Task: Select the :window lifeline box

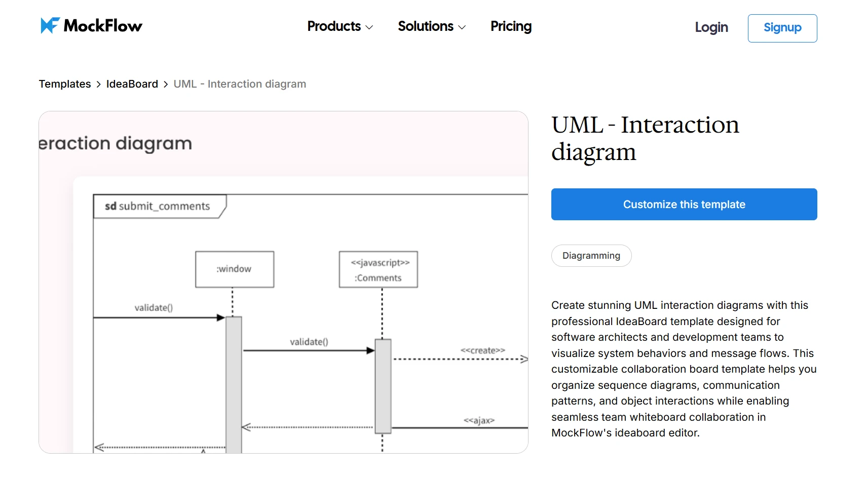Action: click(x=234, y=269)
